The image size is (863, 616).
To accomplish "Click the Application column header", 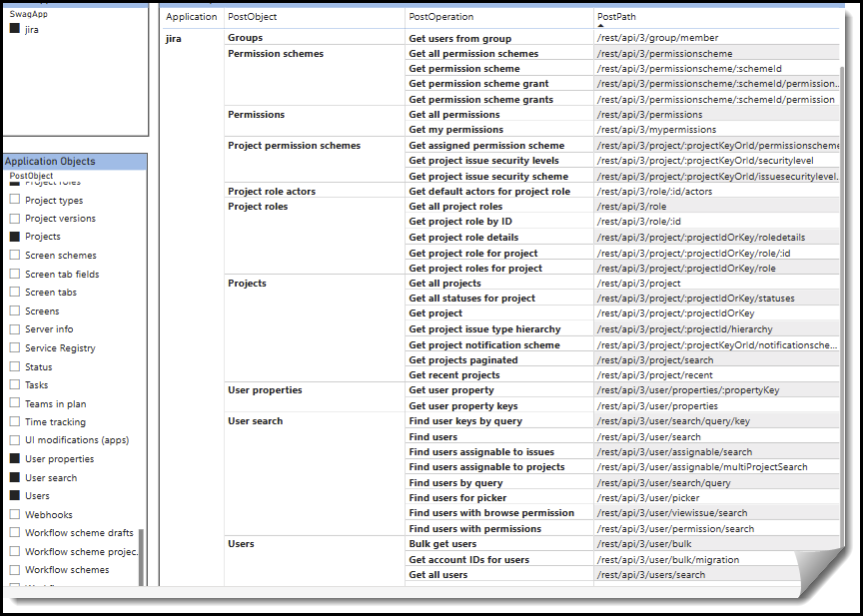I will coord(190,17).
